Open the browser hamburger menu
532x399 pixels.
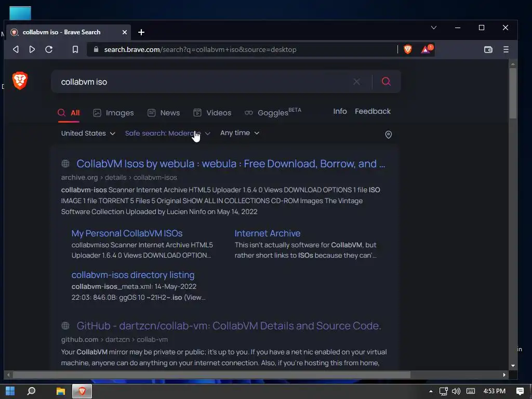[x=506, y=49]
